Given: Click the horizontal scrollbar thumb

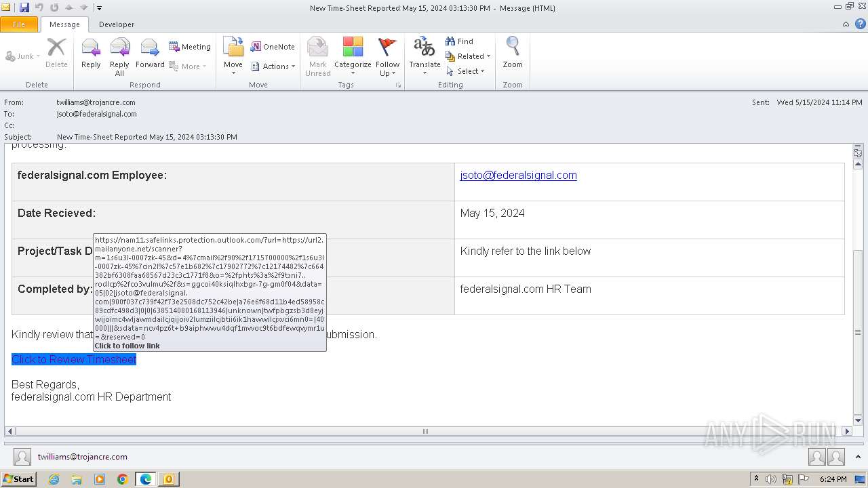Looking at the screenshot, I should click(x=425, y=431).
